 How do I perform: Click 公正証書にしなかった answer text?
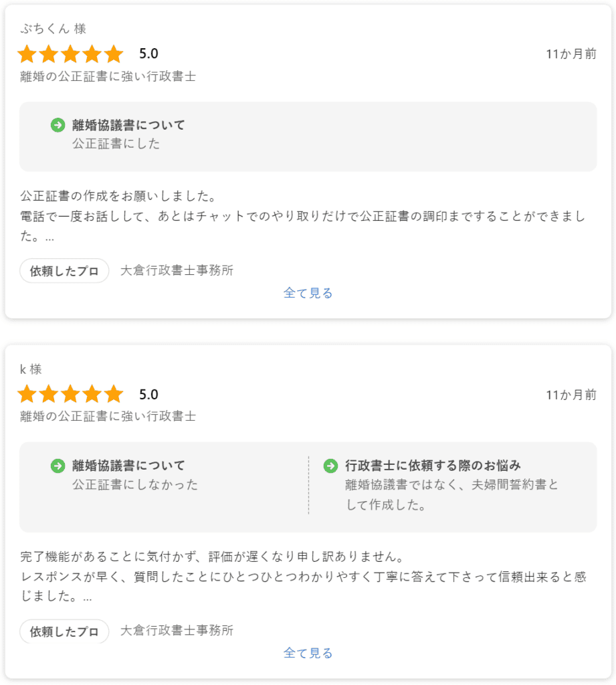click(135, 484)
